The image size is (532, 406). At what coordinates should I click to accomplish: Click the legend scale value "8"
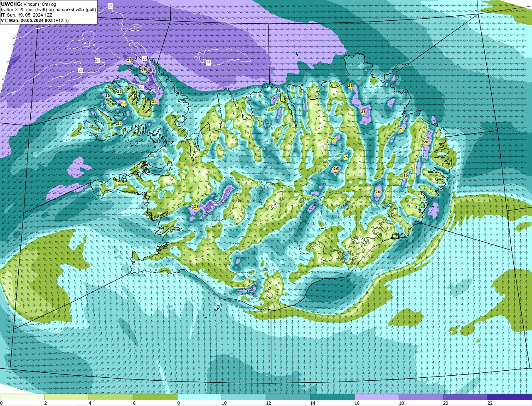click(x=179, y=403)
